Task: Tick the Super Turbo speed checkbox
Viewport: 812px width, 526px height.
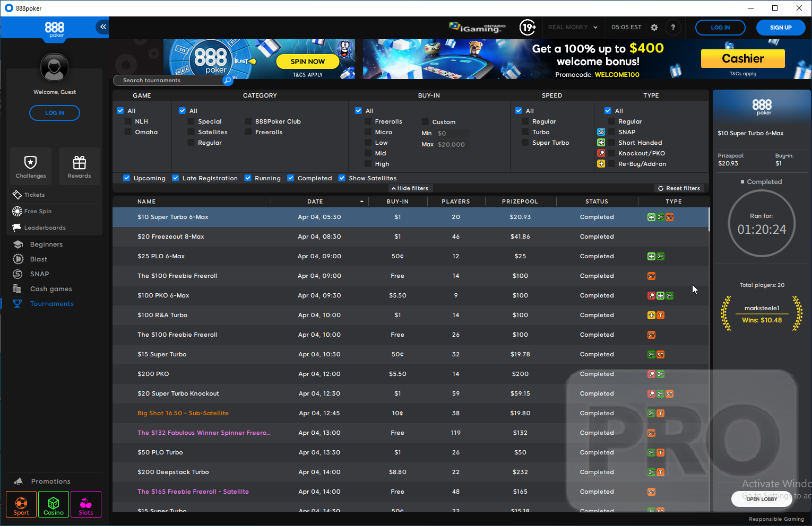Action: (x=525, y=143)
